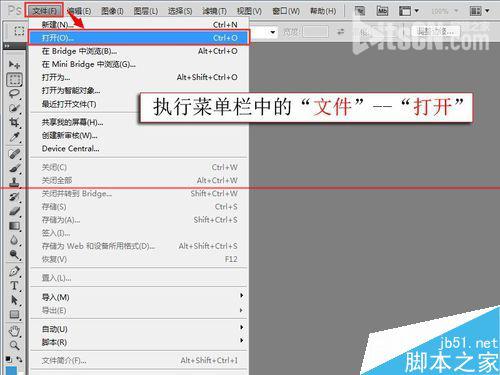Screen dimensions: 500x375
Task: Select the Lasso tool
Action: (x=14, y=94)
